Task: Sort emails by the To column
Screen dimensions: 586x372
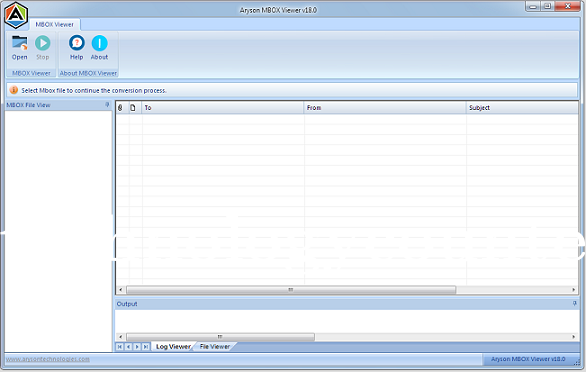Action: (x=223, y=108)
